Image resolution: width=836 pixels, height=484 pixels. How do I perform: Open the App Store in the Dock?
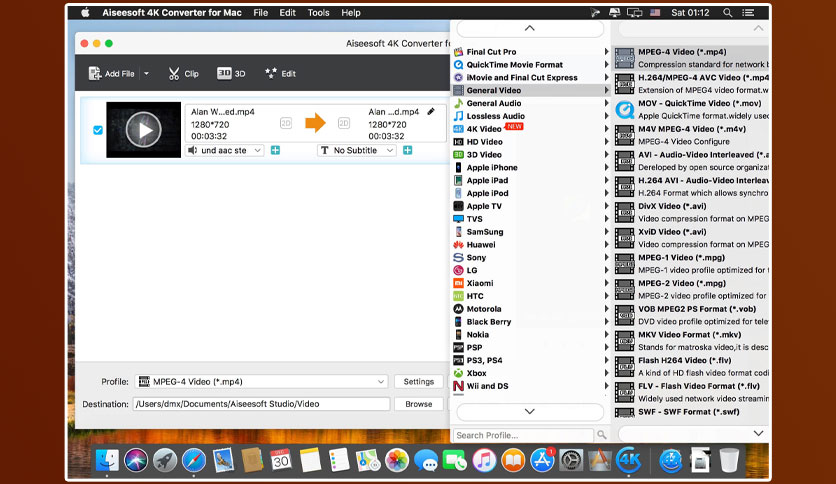542,460
